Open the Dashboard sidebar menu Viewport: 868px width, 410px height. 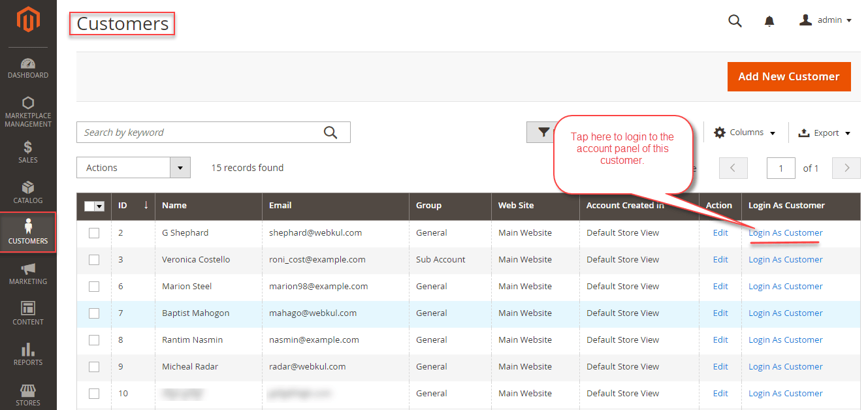(28, 69)
